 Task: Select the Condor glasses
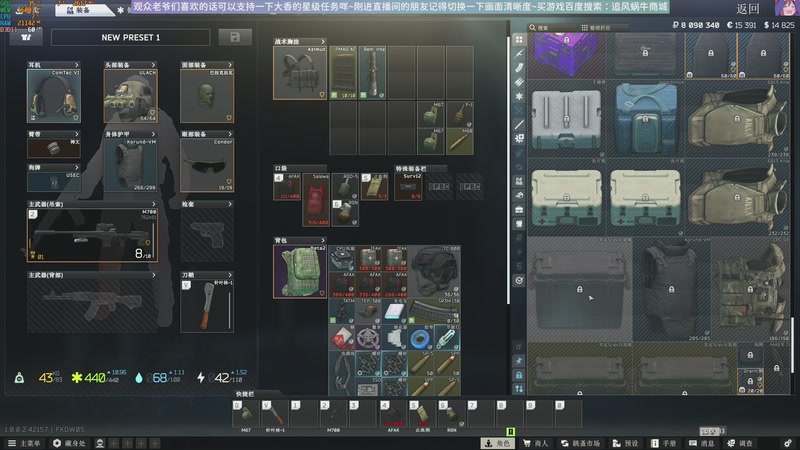click(207, 165)
